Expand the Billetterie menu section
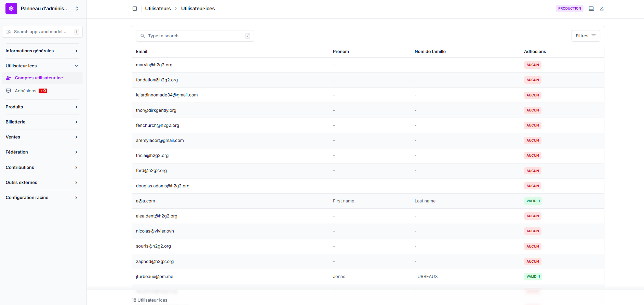 click(42, 122)
